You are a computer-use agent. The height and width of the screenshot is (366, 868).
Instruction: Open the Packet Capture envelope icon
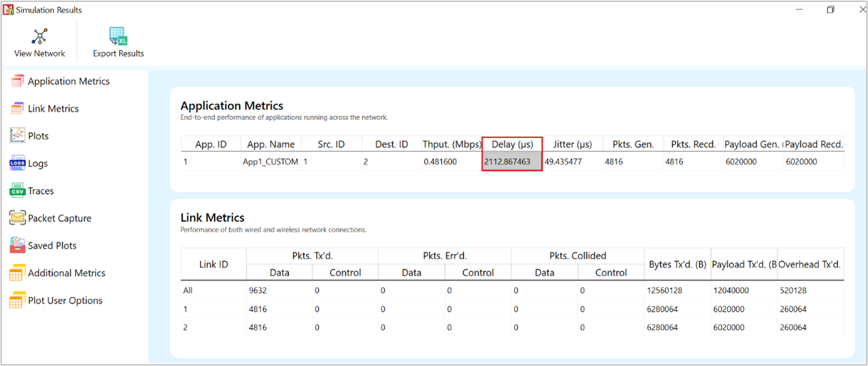[18, 218]
